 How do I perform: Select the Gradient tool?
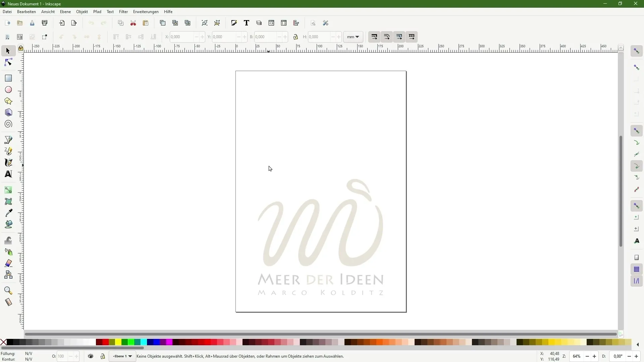pyautogui.click(x=8, y=190)
